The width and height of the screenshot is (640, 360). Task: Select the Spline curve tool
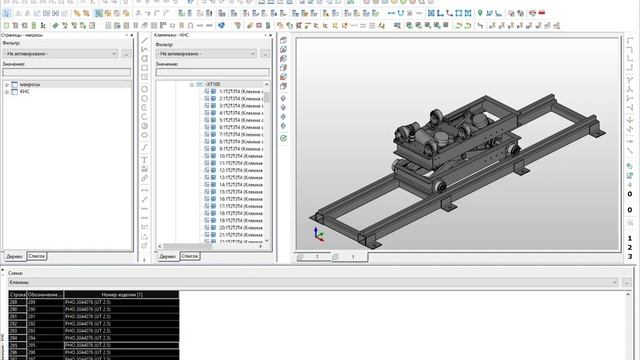point(144,147)
